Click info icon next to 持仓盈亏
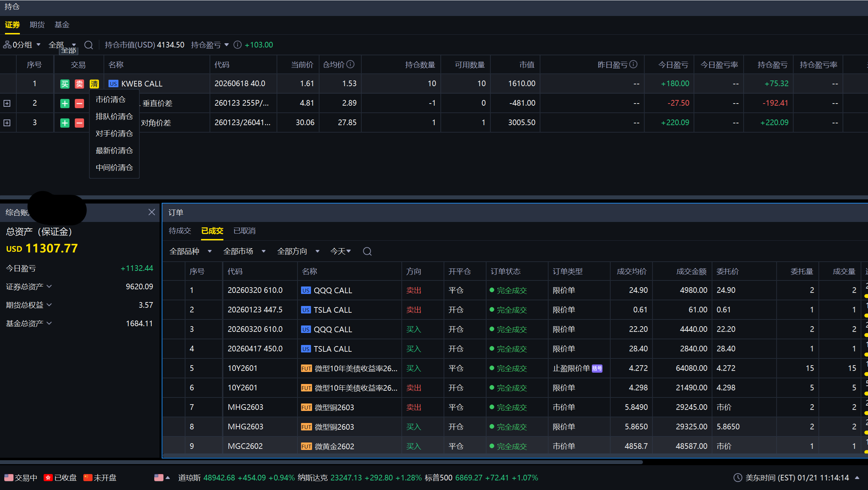 238,45
